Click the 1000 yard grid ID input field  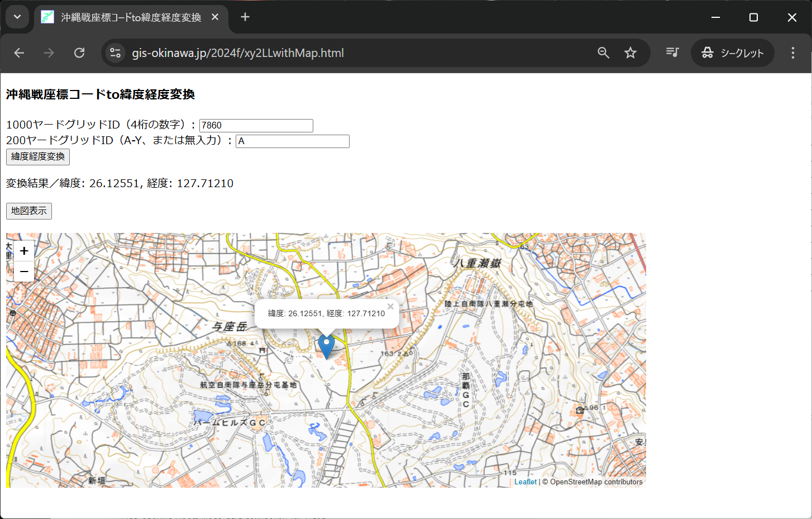[x=256, y=126]
